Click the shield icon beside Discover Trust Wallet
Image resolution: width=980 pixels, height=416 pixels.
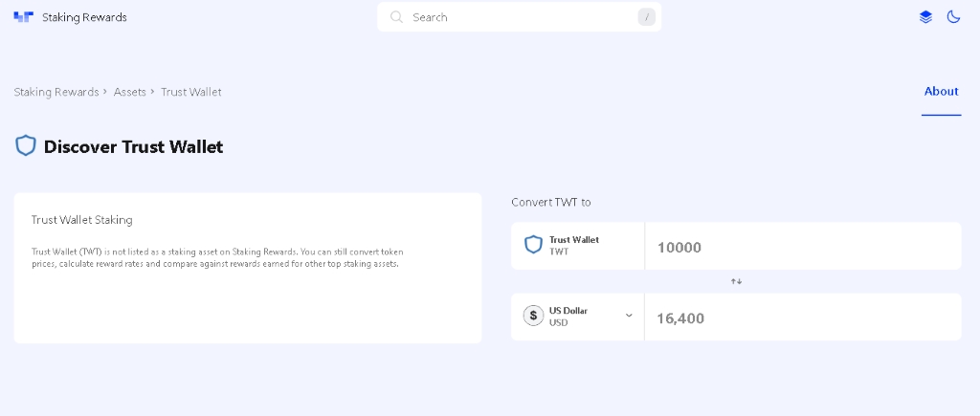[26, 146]
